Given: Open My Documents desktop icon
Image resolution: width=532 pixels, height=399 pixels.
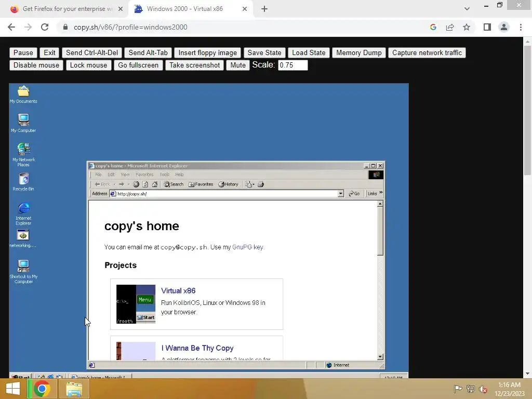Looking at the screenshot, I should tap(23, 95).
